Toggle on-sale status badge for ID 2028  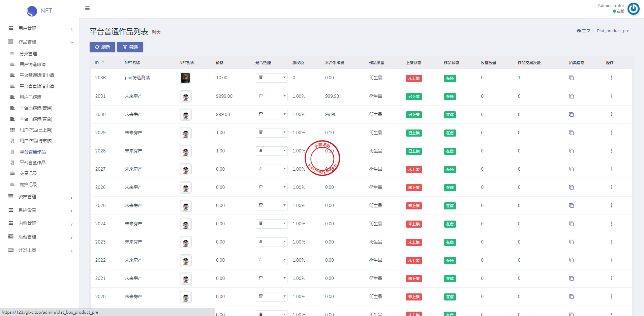(450, 151)
